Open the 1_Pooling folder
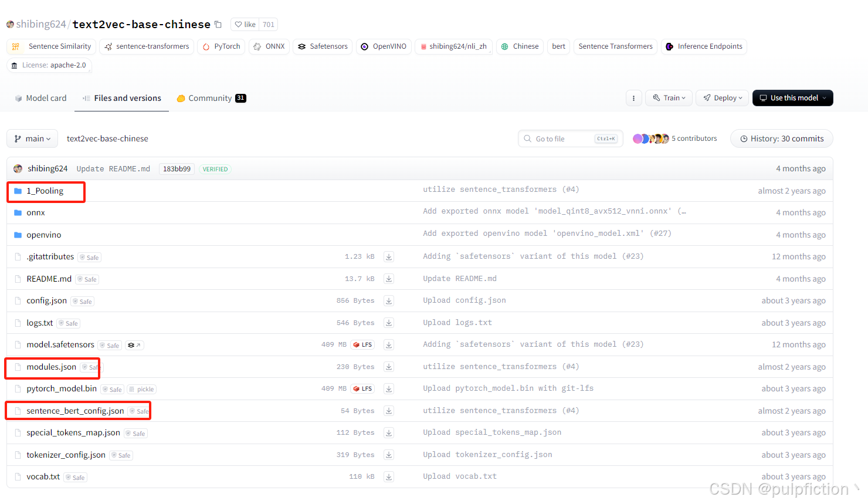The height and width of the screenshot is (504, 868). (45, 191)
